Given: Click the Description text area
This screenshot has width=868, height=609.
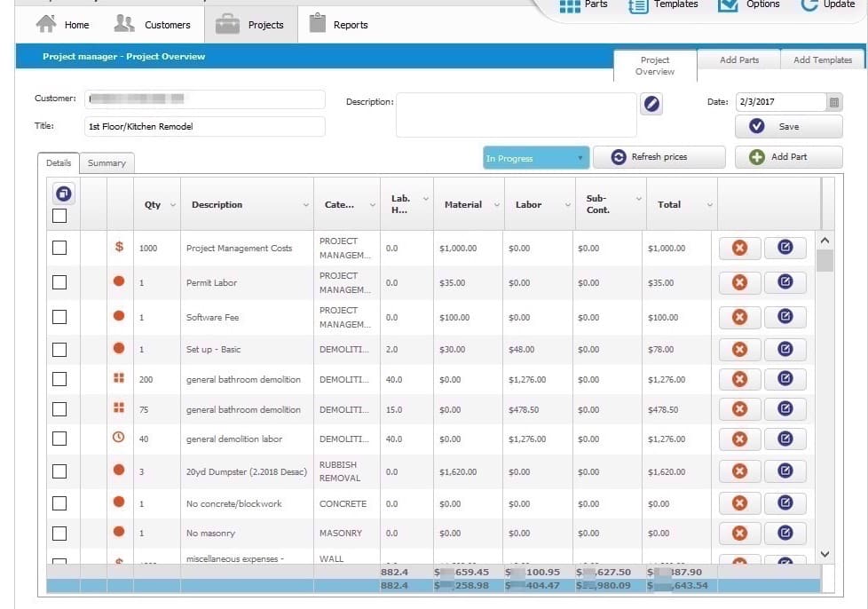Looking at the screenshot, I should click(516, 115).
